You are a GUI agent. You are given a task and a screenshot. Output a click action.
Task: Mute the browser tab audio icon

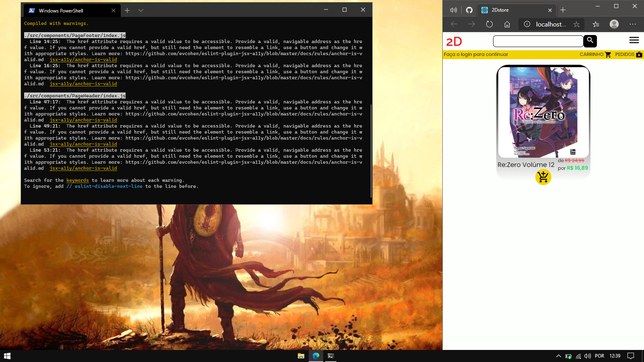[x=454, y=10]
